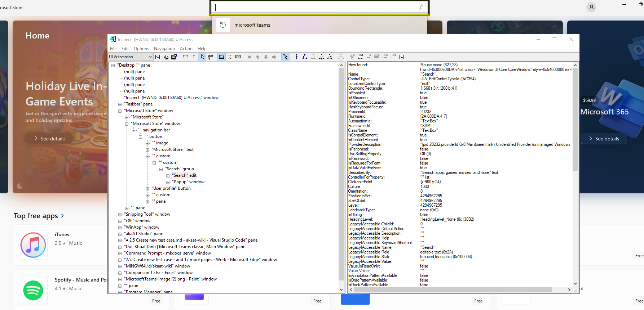Click the grayed right arrow in Inspect toolbar
Image resolution: width=644 pixels, height=310 pixels.
[x=274, y=57]
